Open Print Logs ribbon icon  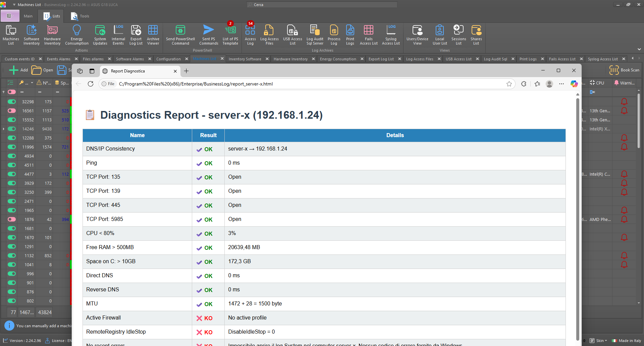coord(350,35)
